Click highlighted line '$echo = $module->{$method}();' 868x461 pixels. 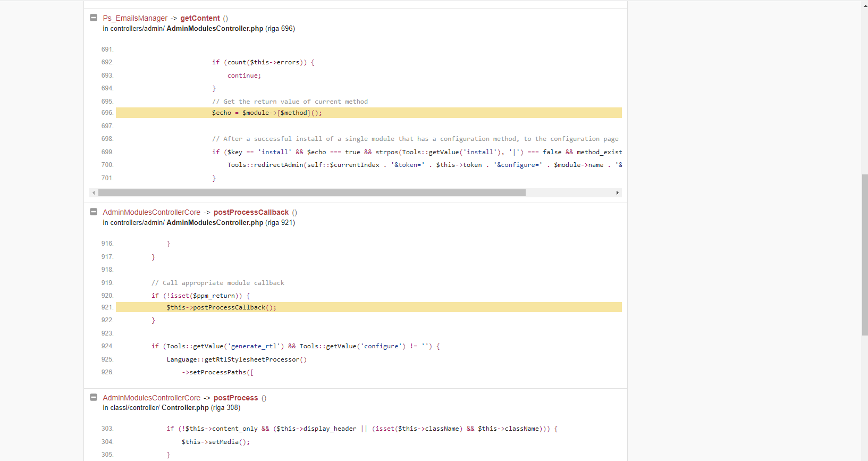(369, 113)
